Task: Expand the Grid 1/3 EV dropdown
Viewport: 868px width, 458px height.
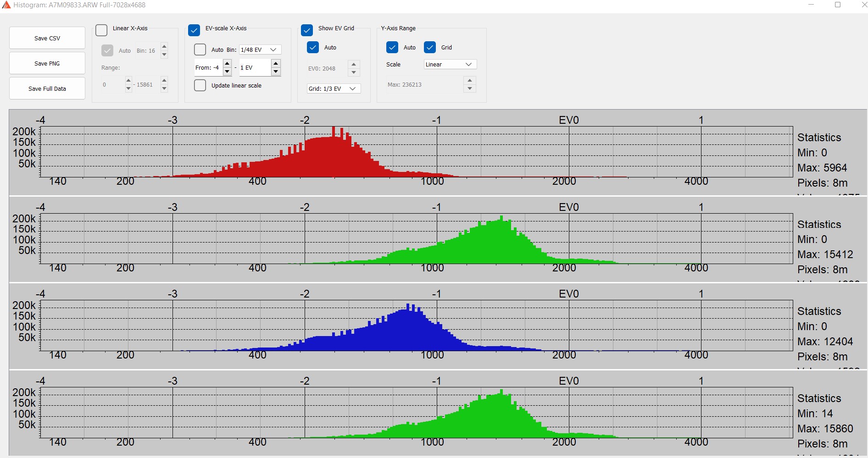Action: coord(333,88)
